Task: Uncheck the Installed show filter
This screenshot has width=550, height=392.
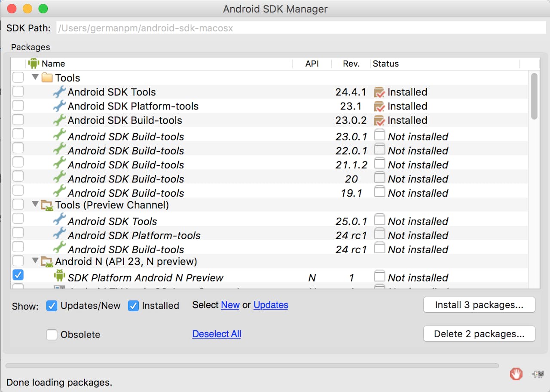Action: 133,306
